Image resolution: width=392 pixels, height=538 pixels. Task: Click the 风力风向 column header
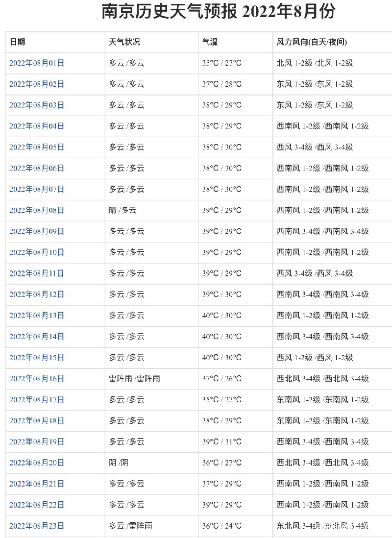point(312,42)
